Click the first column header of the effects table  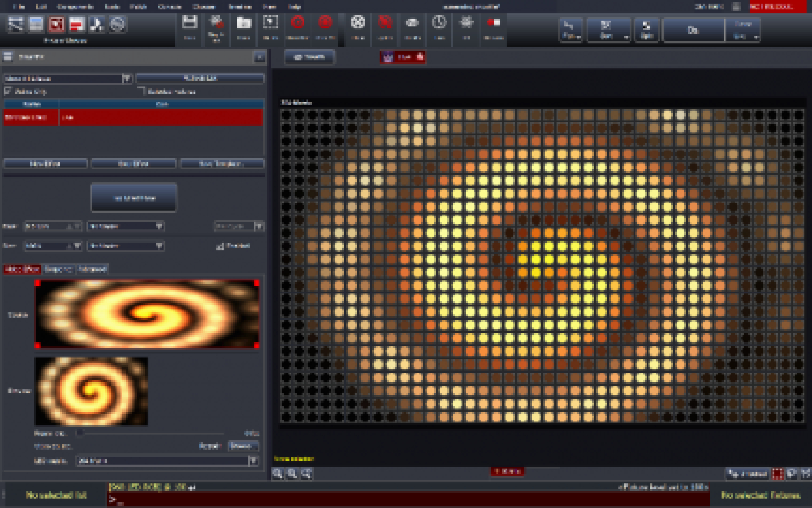32,104
